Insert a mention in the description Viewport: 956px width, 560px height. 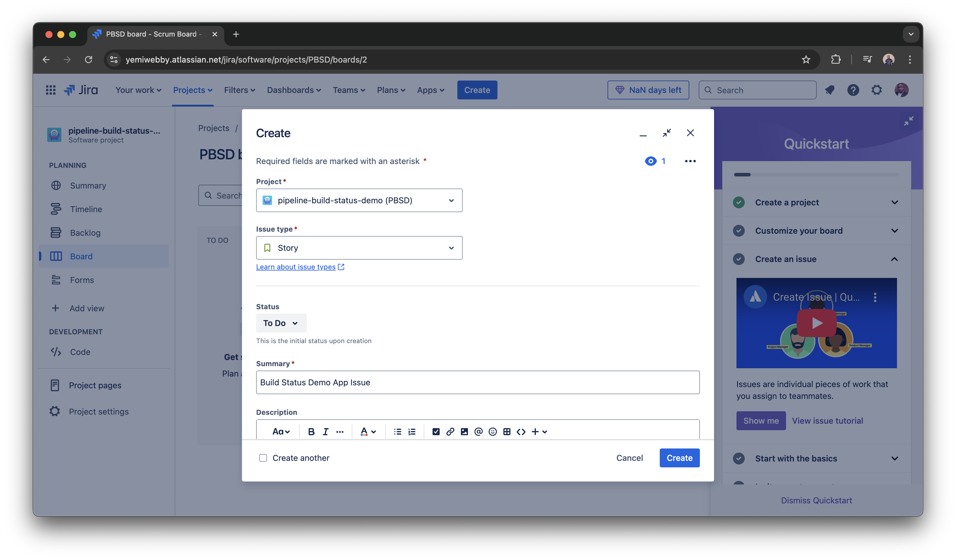478,431
